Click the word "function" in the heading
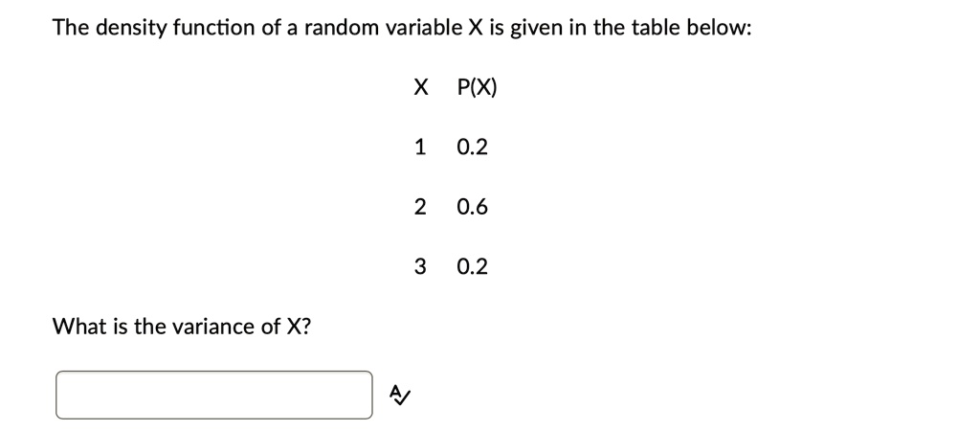The height and width of the screenshot is (431, 980). coord(211,29)
